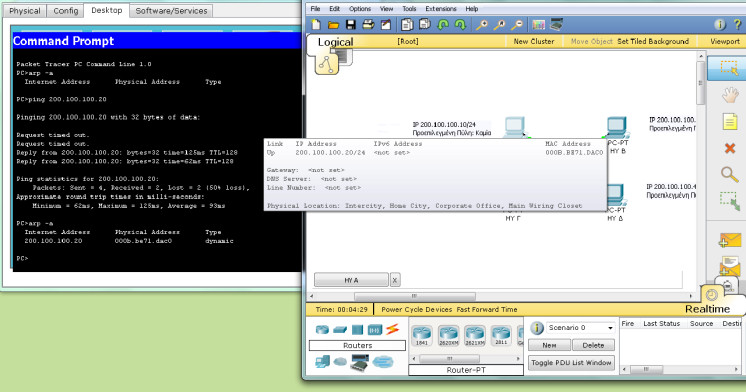The height and width of the screenshot is (392, 746).
Task: Open the Custom Devices Dialog icon
Action: pyautogui.click(x=556, y=25)
